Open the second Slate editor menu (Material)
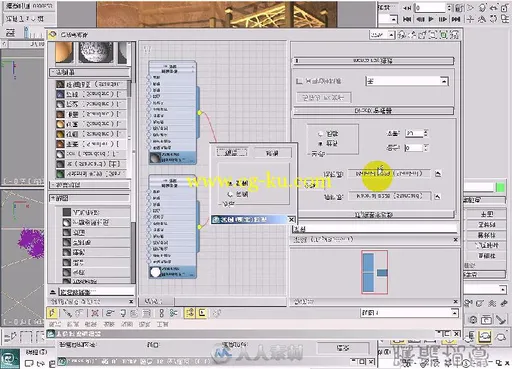The width and height of the screenshot is (512, 369). pos(73,324)
